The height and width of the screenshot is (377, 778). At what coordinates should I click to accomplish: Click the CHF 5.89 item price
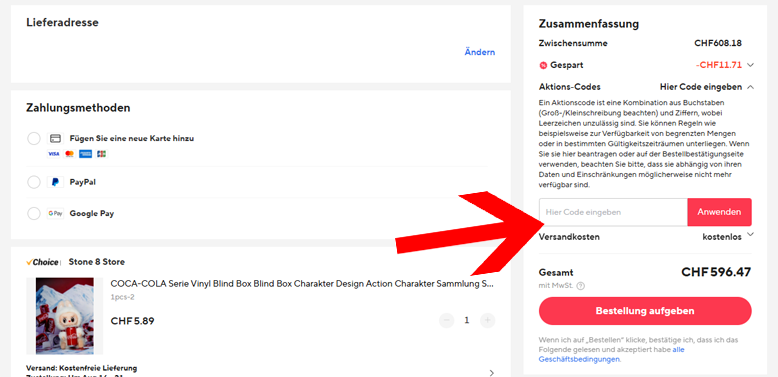(132, 321)
